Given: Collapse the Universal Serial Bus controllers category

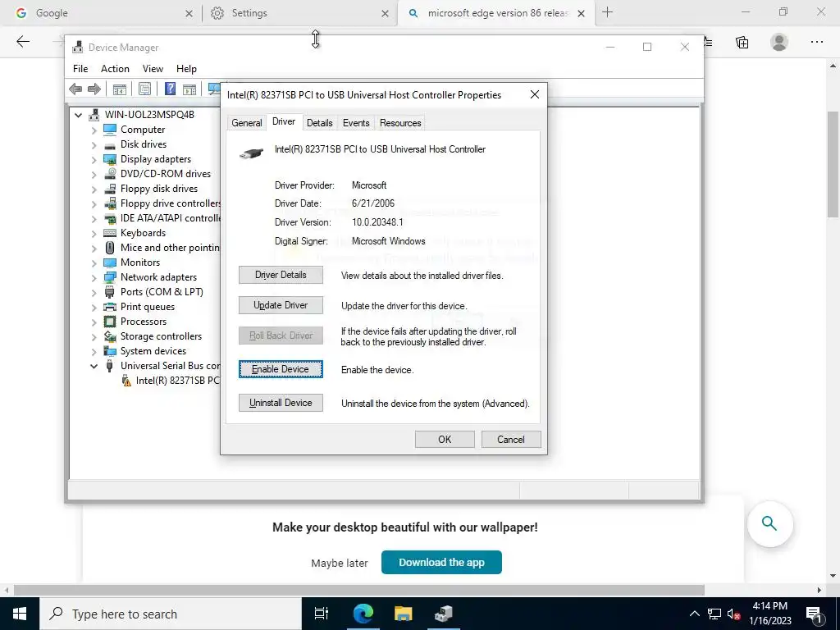Looking at the screenshot, I should [x=94, y=366].
